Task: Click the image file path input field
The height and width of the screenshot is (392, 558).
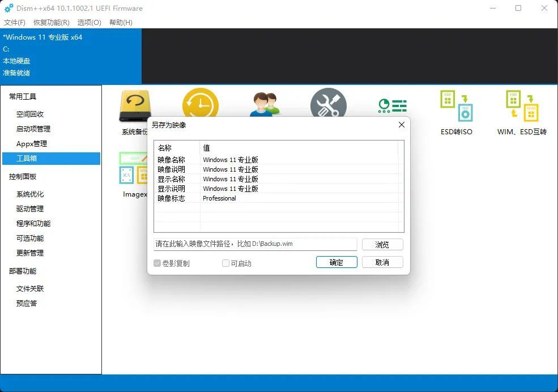Action: point(255,244)
